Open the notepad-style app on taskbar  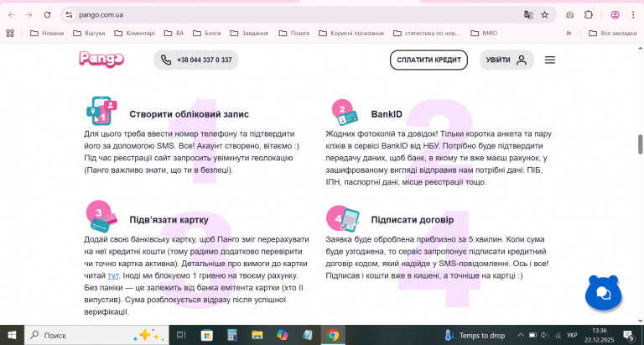[x=307, y=335]
